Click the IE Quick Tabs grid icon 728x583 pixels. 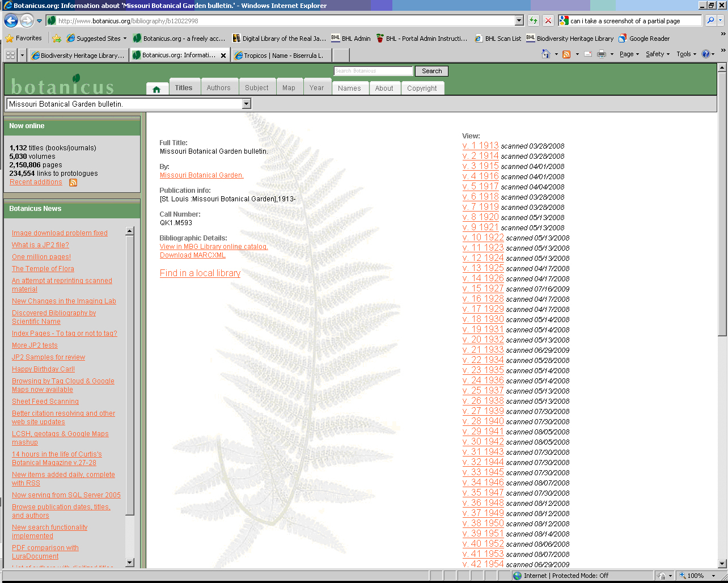[10, 55]
